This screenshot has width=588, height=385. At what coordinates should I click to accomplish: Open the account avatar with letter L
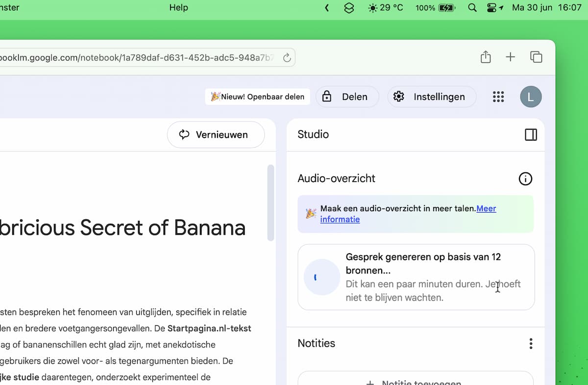tap(531, 97)
